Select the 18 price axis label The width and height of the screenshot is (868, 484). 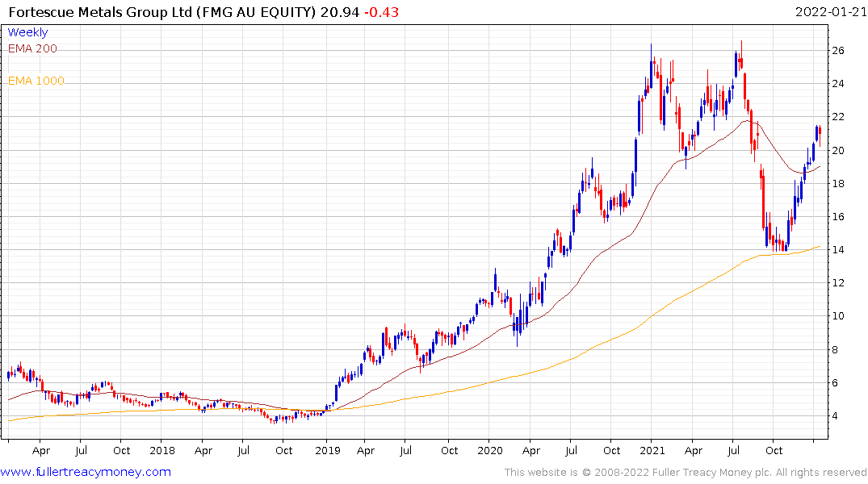coord(838,184)
